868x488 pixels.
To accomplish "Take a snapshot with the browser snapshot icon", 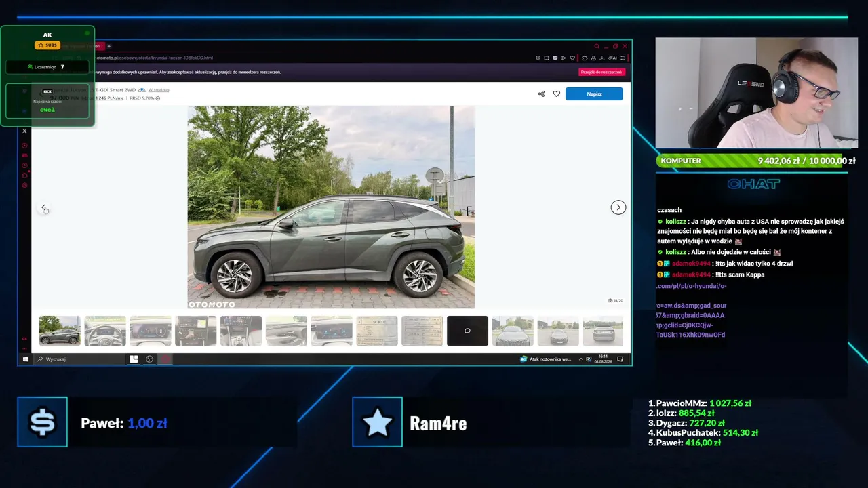I will pos(547,58).
